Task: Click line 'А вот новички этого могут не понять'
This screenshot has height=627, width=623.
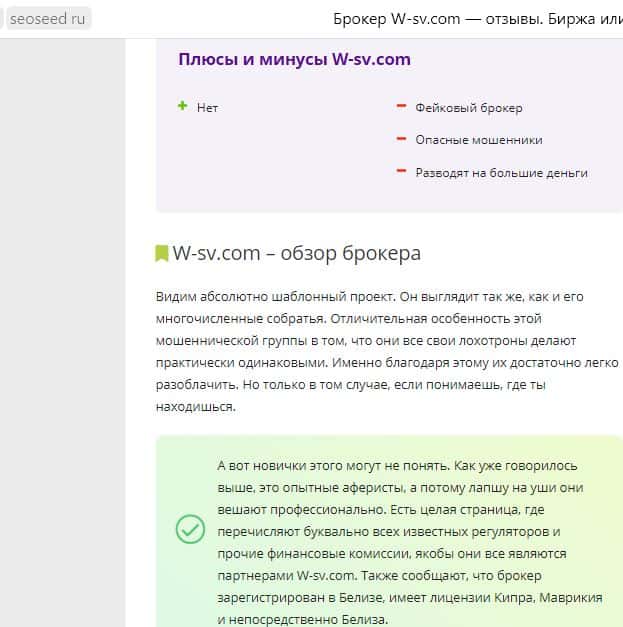Action: coord(397,466)
